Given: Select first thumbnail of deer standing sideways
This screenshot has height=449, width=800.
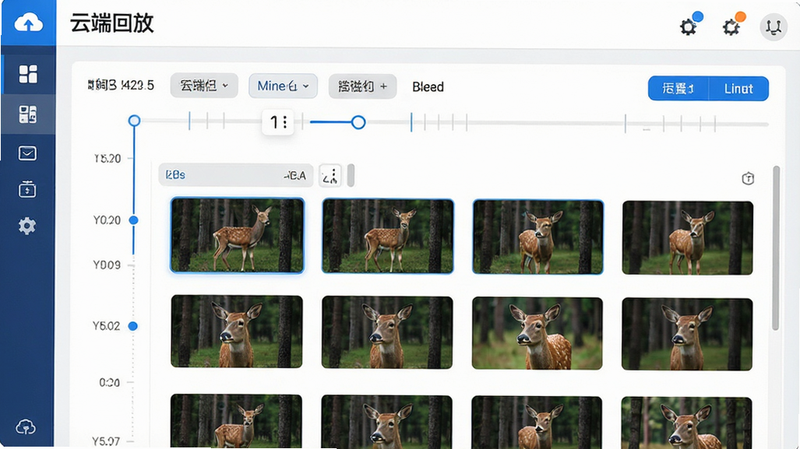Looking at the screenshot, I should point(237,235).
